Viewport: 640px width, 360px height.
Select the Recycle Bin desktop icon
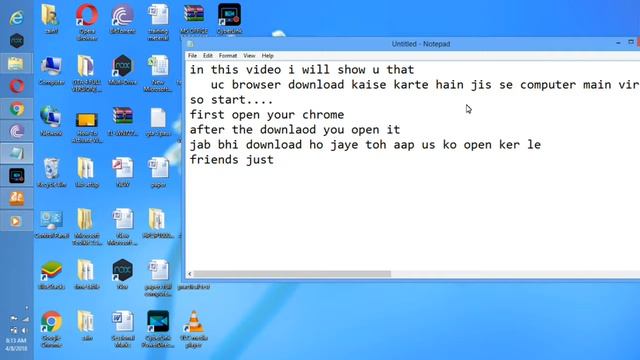click(51, 173)
